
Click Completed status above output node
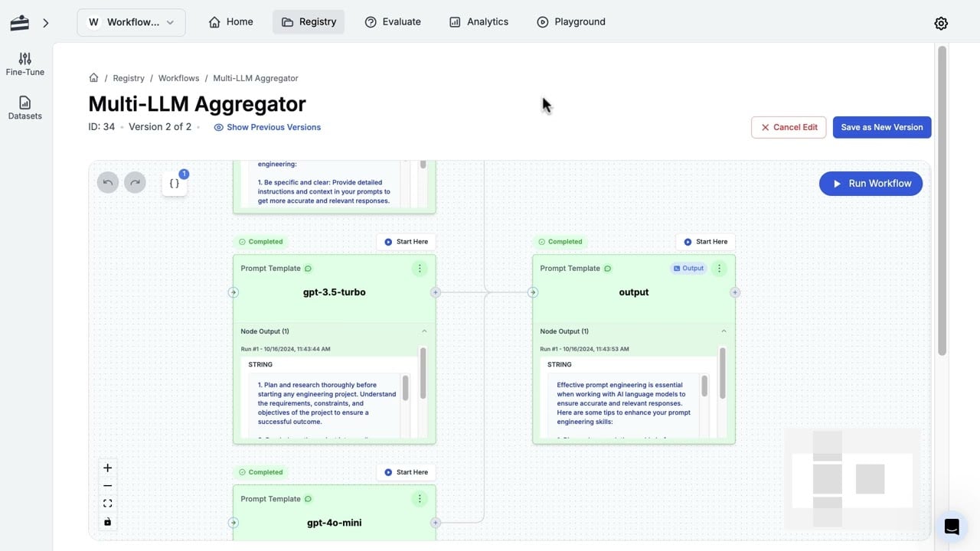coord(560,242)
